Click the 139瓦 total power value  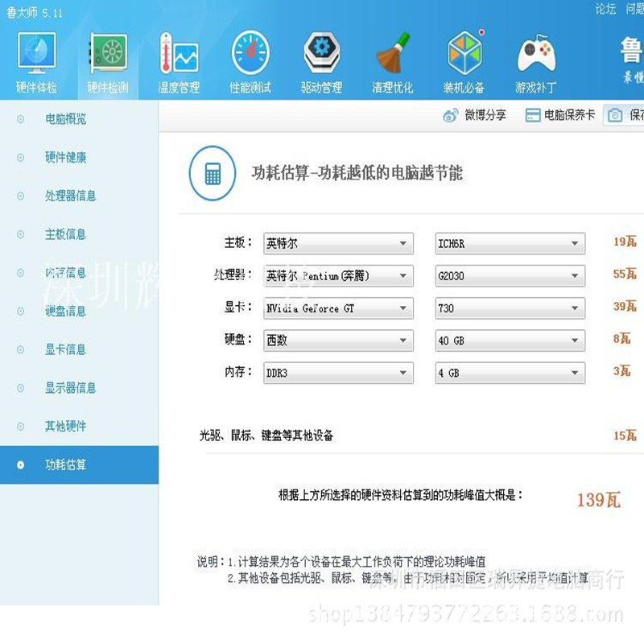point(599,500)
